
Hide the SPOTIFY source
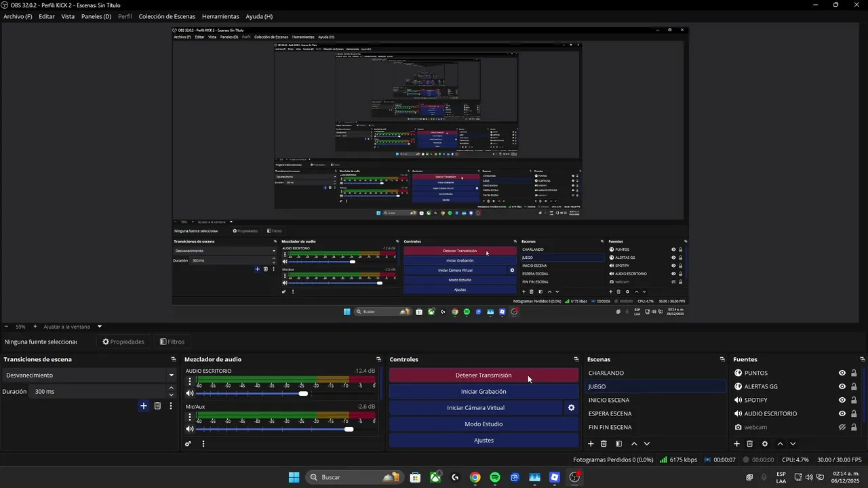click(x=842, y=400)
